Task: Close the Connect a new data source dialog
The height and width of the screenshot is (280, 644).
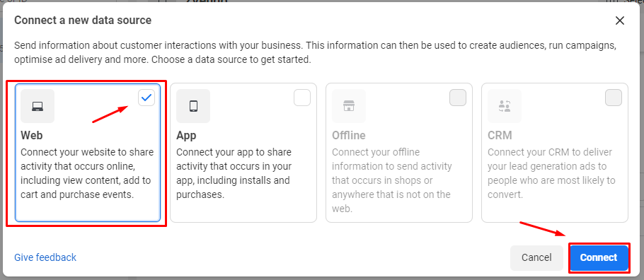Action: (x=620, y=21)
